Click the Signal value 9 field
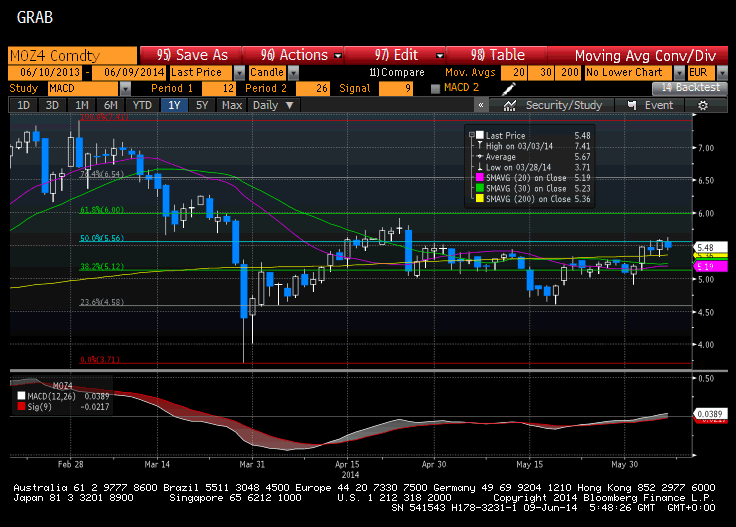 pyautogui.click(x=396, y=89)
